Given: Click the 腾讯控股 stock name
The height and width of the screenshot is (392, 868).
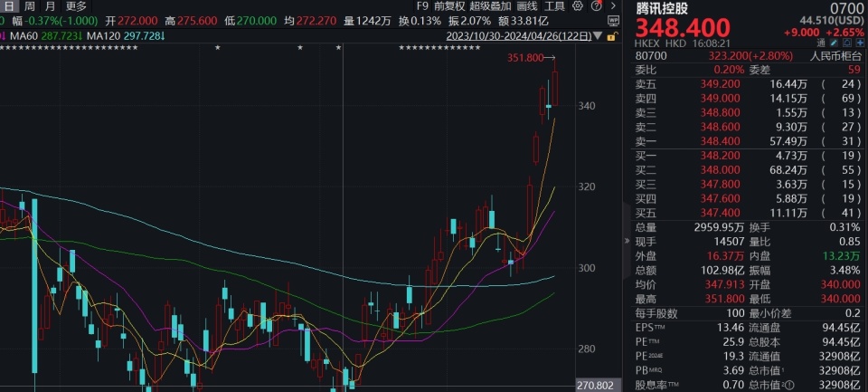Looking at the screenshot, I should pos(660,8).
